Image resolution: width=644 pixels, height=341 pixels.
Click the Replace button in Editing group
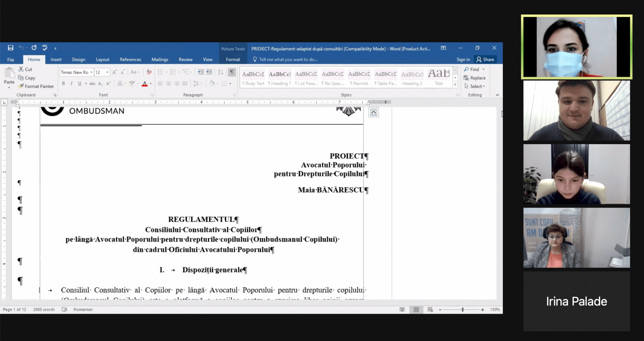(x=474, y=78)
